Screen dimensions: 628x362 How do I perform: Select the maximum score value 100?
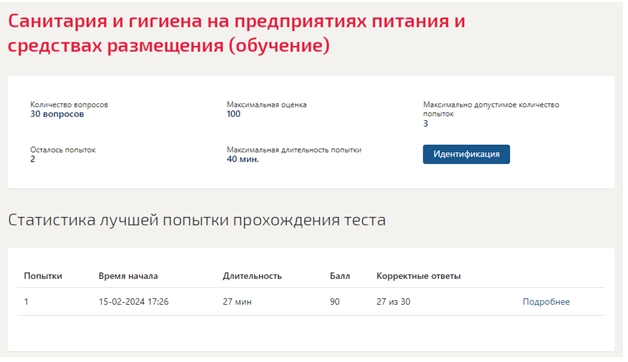(x=233, y=114)
